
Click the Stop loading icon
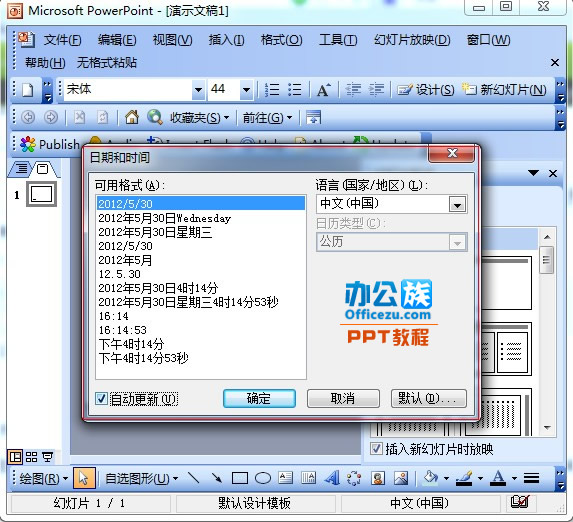coord(79,117)
